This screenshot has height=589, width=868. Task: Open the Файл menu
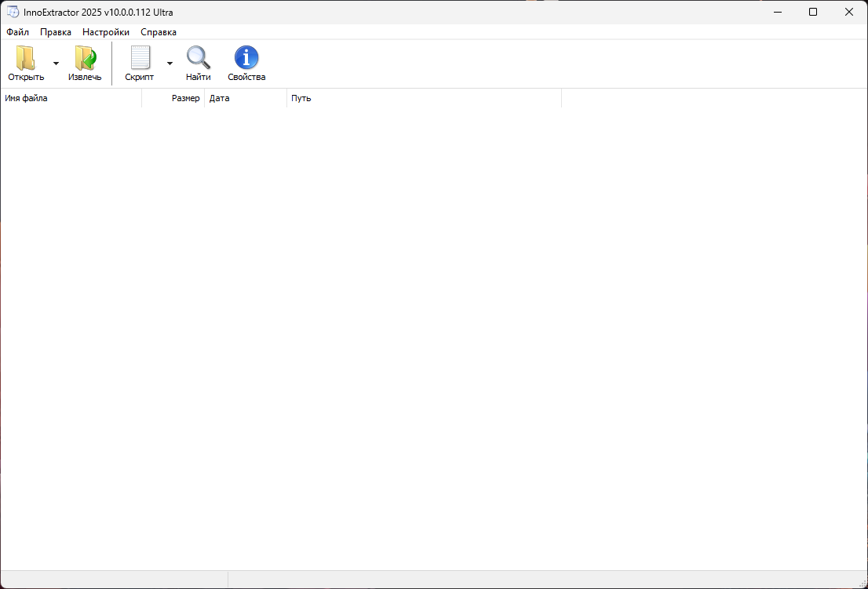tap(18, 32)
